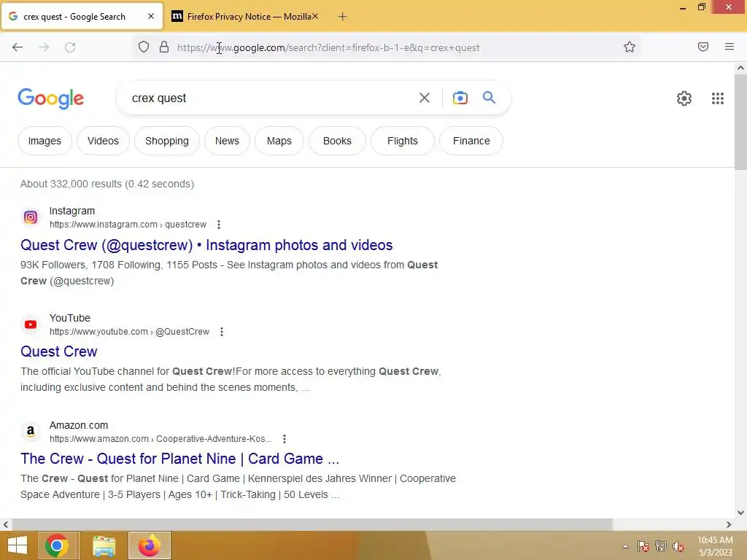
Task: Filter results by Videos
Action: coord(103,141)
